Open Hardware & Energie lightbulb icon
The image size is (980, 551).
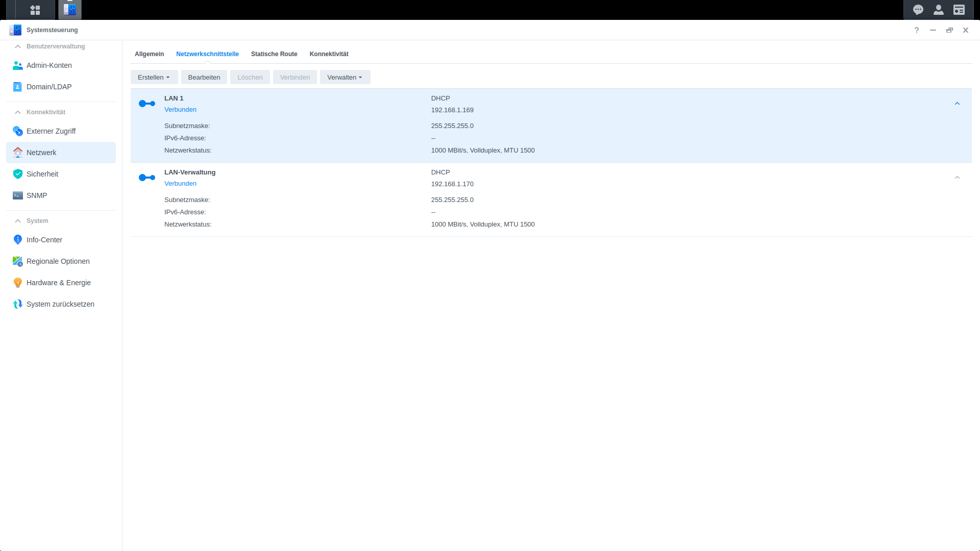pos(18,283)
